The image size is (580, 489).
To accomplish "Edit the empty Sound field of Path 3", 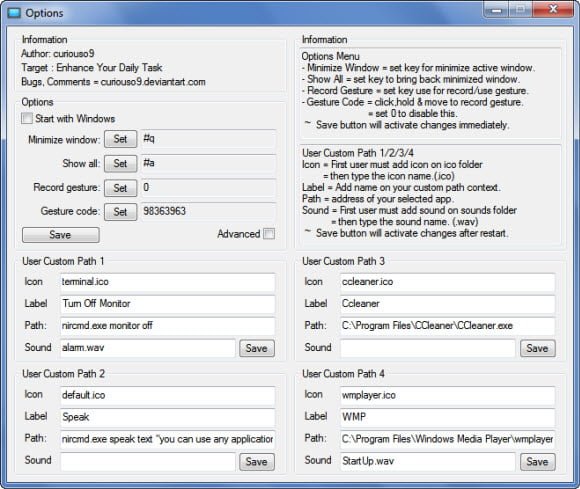I will (x=428, y=348).
